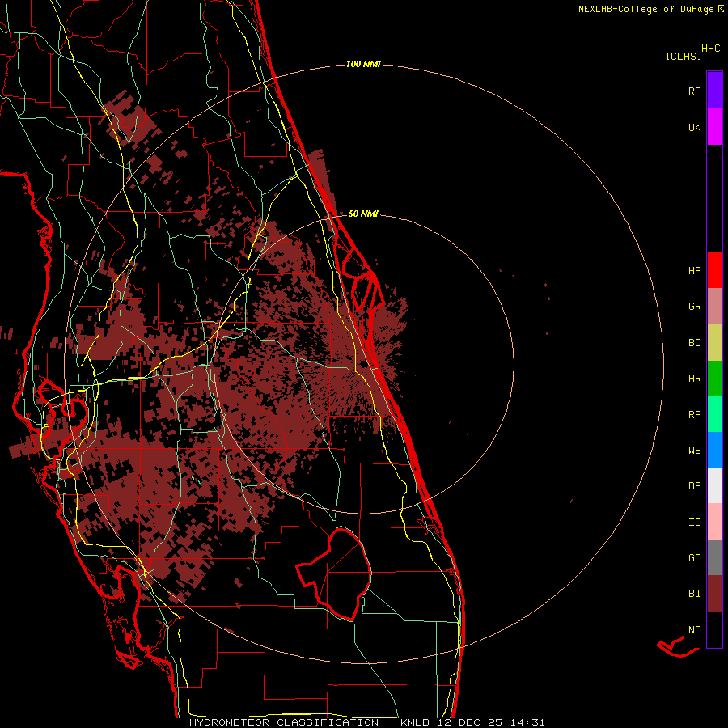
Task: Click the BD yellow legend swatch
Action: 714,343
